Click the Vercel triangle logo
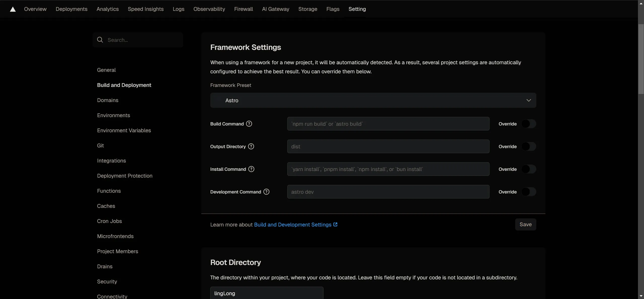 tap(13, 9)
